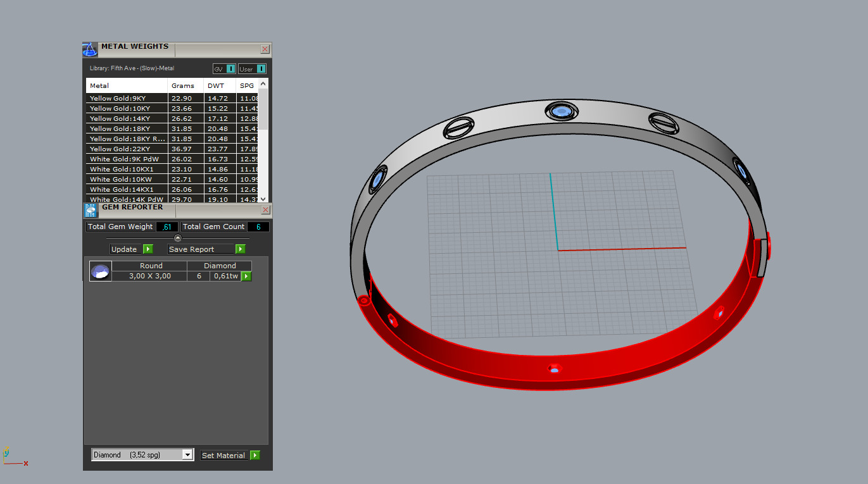Select the White Gold:14KX1 row
This screenshot has height=484, width=868.
click(x=173, y=189)
